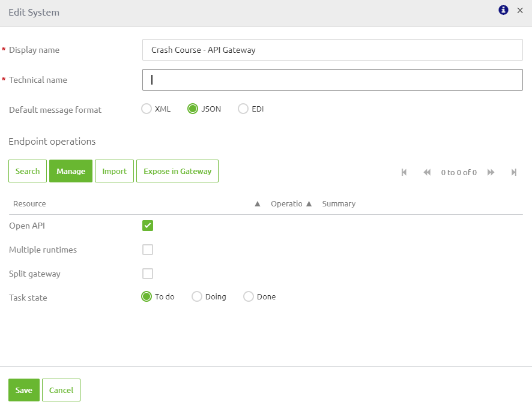Cancel editing the system
This screenshot has height=411, width=532.
click(x=61, y=389)
